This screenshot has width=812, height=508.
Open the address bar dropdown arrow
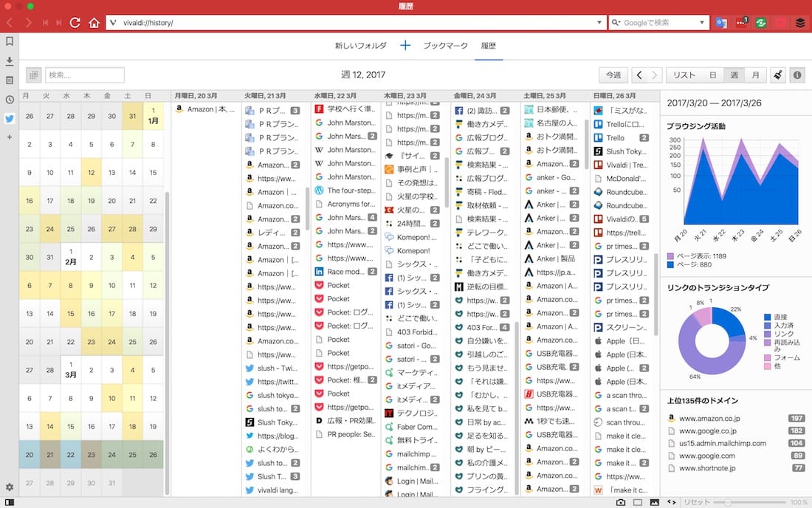599,23
